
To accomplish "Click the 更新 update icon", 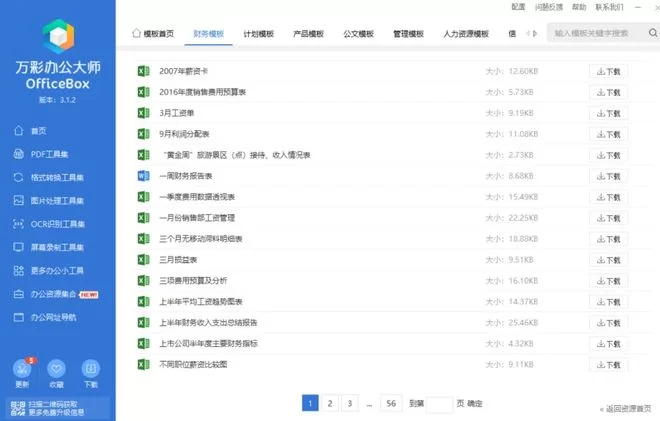I will coord(22,369).
